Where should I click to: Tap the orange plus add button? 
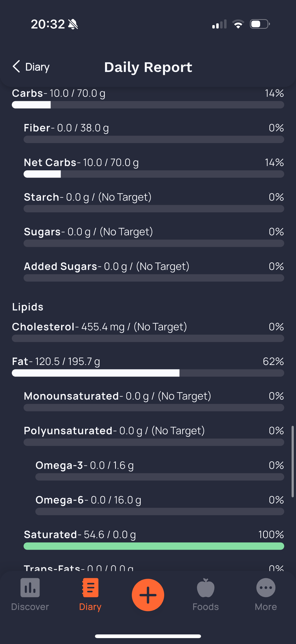(148, 595)
